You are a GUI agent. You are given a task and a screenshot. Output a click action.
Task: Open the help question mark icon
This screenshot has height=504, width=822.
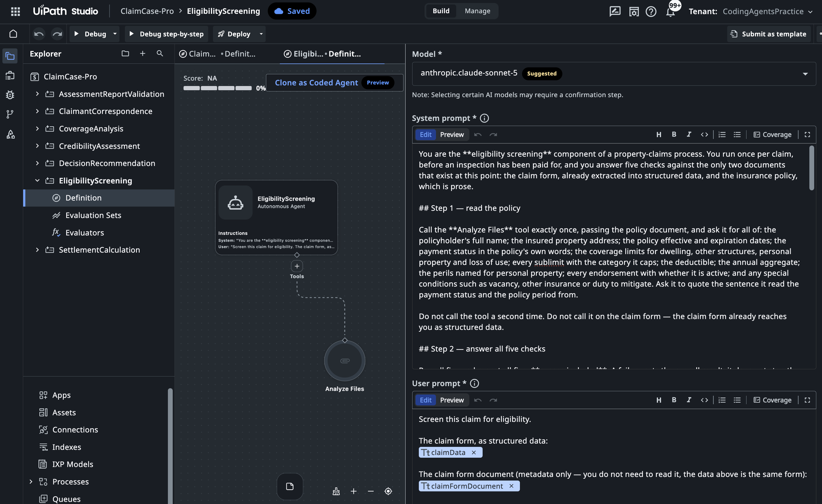coord(651,12)
